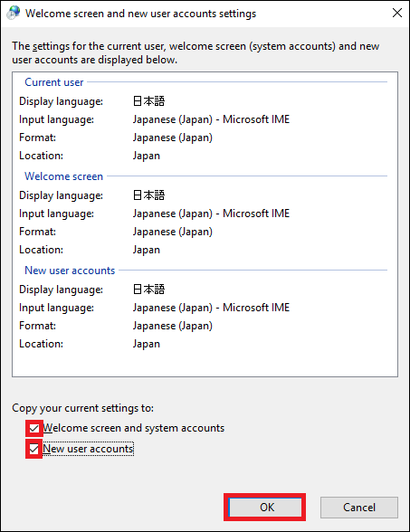Click the 'Copy your current settings to:' label
The width and height of the screenshot is (410, 532).
pyautogui.click(x=83, y=408)
